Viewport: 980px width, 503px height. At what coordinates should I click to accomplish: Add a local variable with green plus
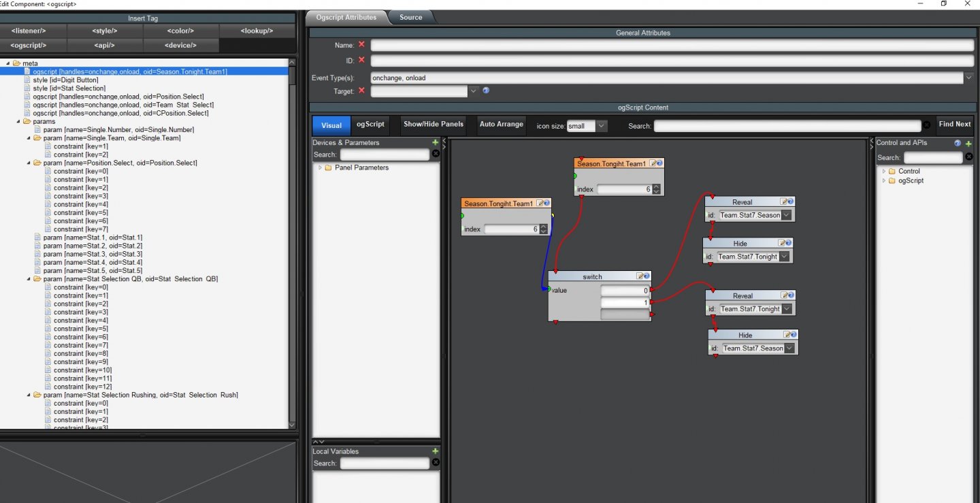(x=436, y=451)
